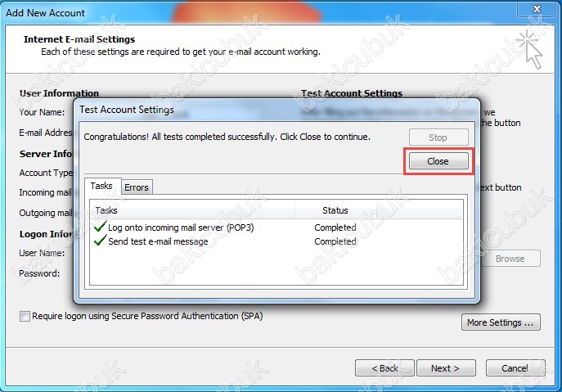Screen dimensions: 562x392
Task: Click the Close button in test dialog
Action: [438, 161]
